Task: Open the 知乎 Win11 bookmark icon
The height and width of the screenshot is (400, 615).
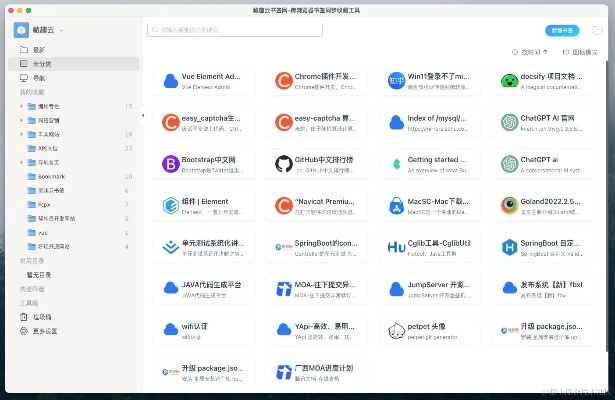Action: [x=396, y=80]
